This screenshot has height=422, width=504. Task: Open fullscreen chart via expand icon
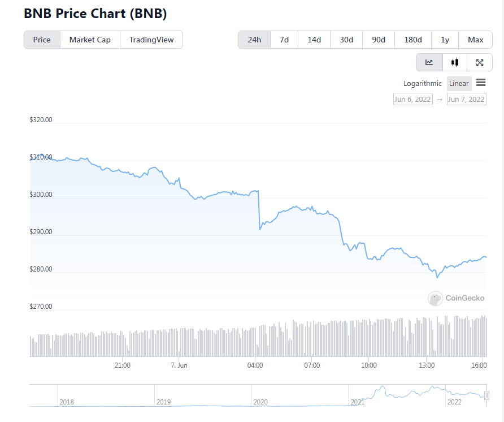point(479,62)
